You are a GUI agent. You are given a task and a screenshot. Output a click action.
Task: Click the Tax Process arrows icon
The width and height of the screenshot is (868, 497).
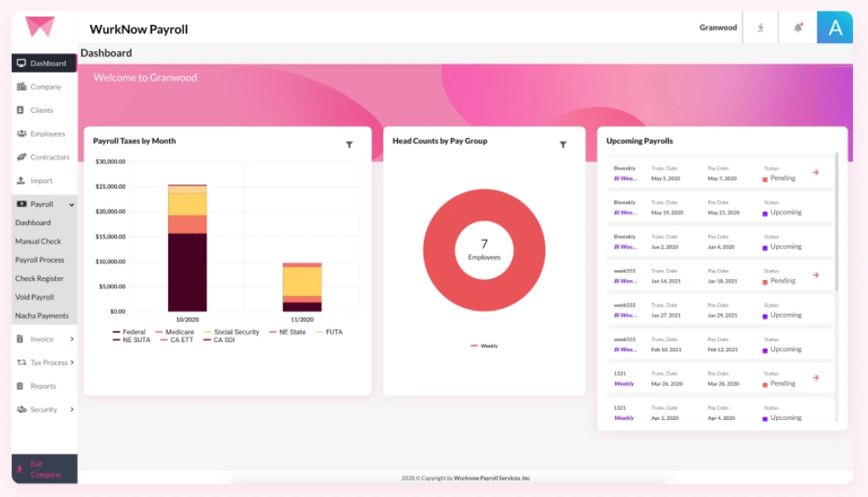(22, 363)
